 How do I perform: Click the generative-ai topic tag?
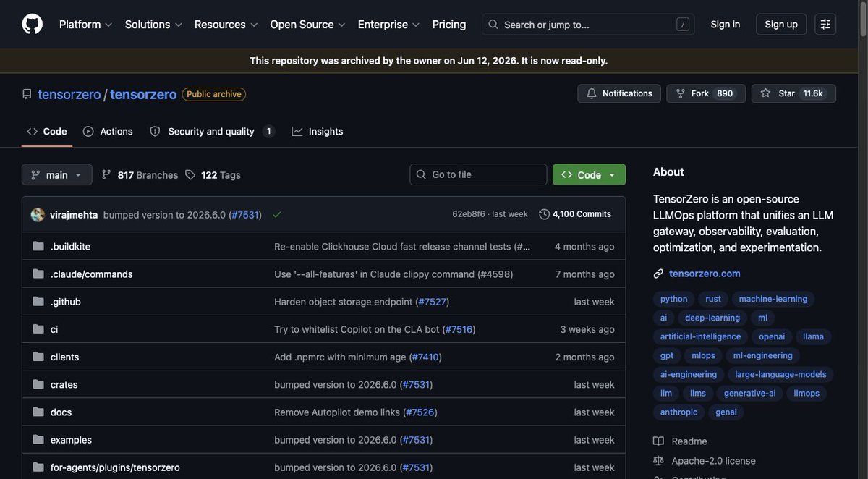tap(750, 393)
